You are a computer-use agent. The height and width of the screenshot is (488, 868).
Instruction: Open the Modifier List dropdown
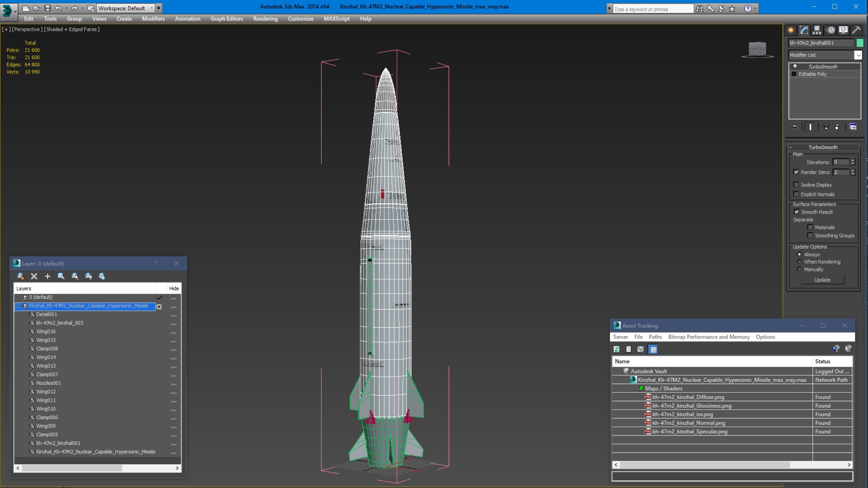858,55
